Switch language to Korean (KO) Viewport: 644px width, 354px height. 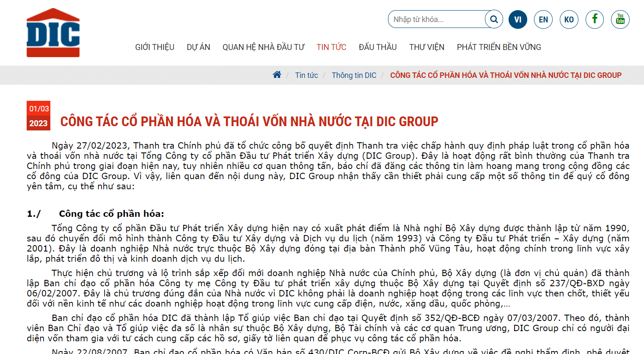[569, 19]
